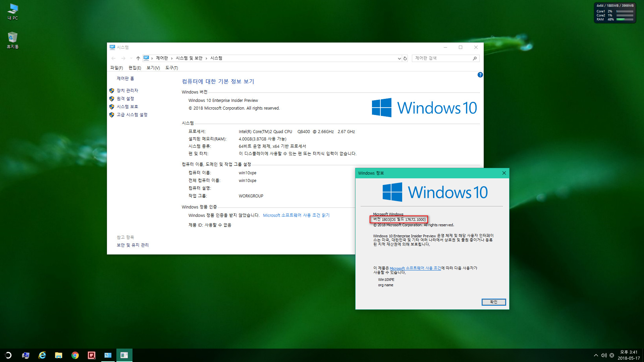Select the 4.00GB installed memory value
This screenshot has height=362, width=644.
263,139
